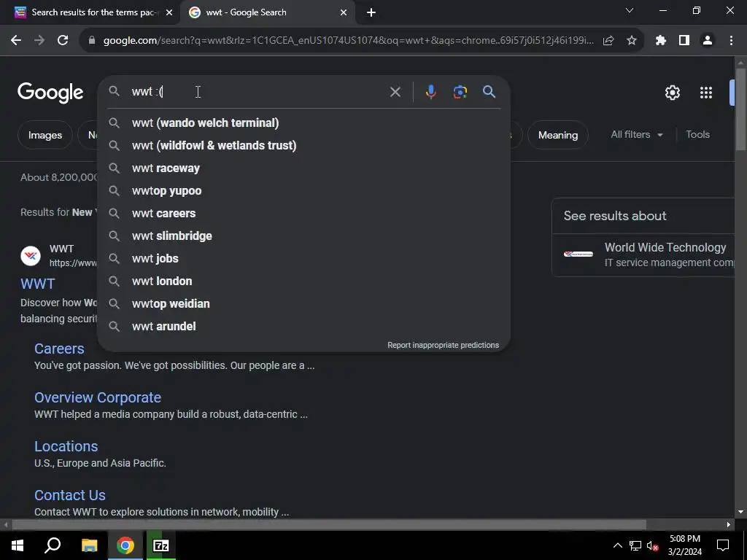Choose suggestion 'wwt london'
Screen dimensions: 747x560
tap(304, 281)
